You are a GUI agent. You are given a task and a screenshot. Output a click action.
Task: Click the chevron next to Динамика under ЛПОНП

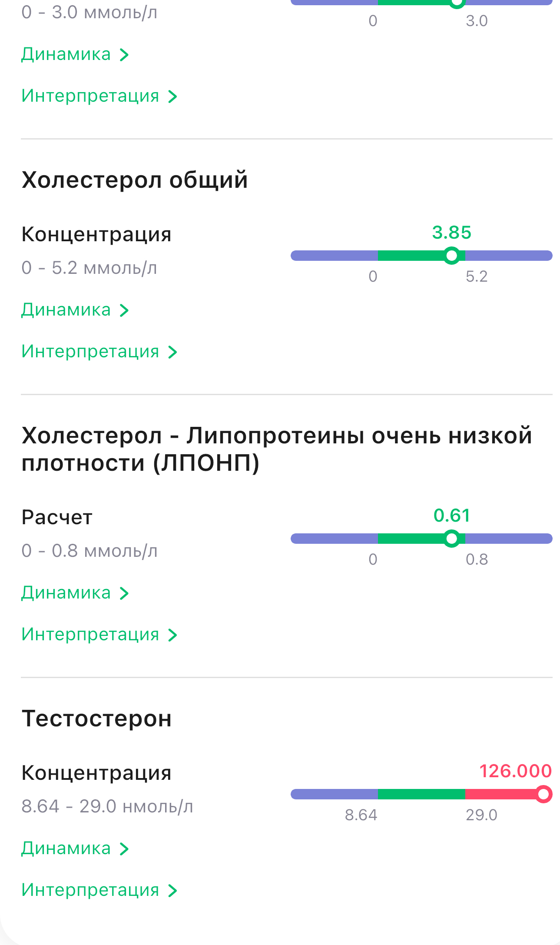click(124, 593)
